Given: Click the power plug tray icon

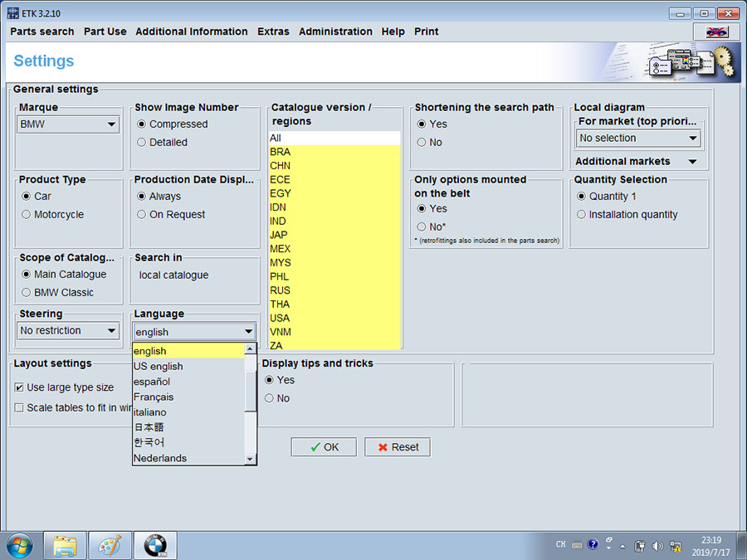Looking at the screenshot, I should (x=640, y=546).
